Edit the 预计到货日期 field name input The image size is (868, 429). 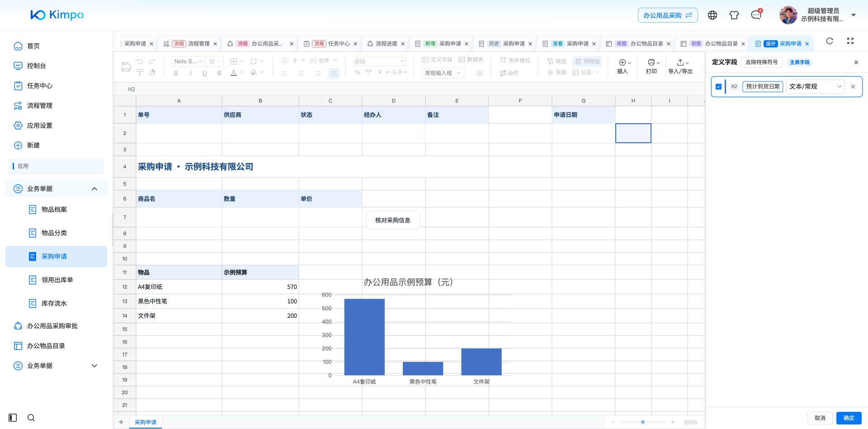pyautogui.click(x=763, y=87)
